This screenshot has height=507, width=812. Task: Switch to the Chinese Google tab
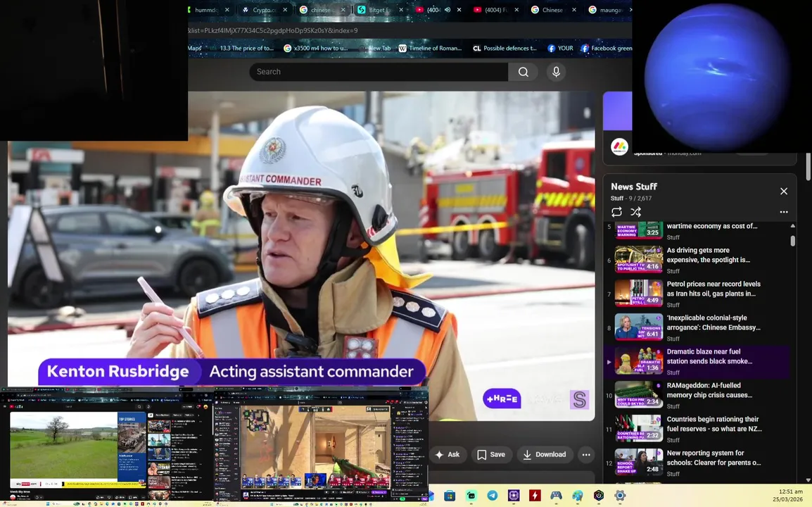click(552, 10)
